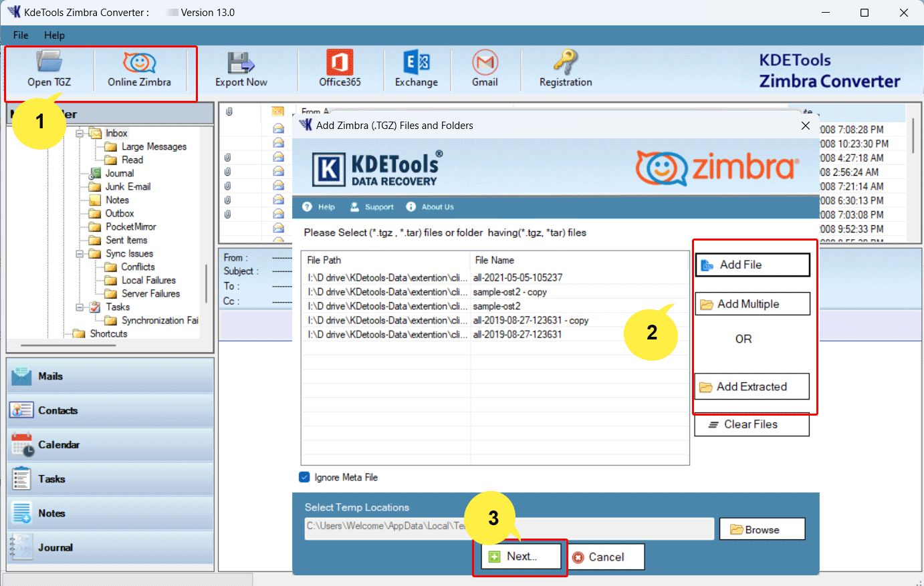
Task: Click the Next button
Action: click(522, 556)
